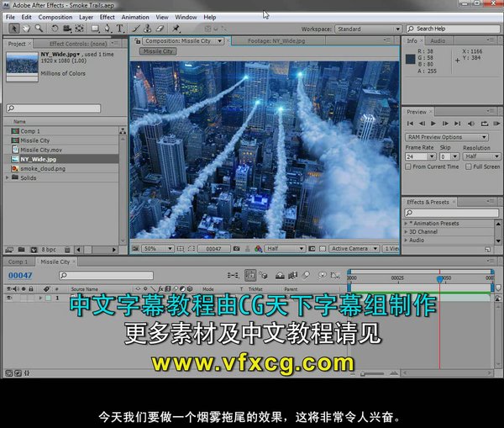The width and height of the screenshot is (504, 428).
Task: Click the 00047 viewer timecode button
Action: (x=213, y=249)
